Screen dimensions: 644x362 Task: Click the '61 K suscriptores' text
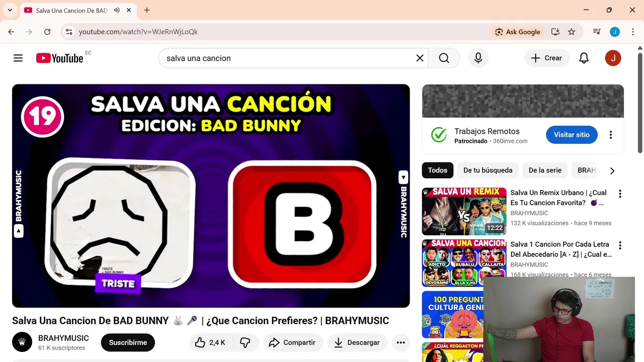[x=61, y=348]
